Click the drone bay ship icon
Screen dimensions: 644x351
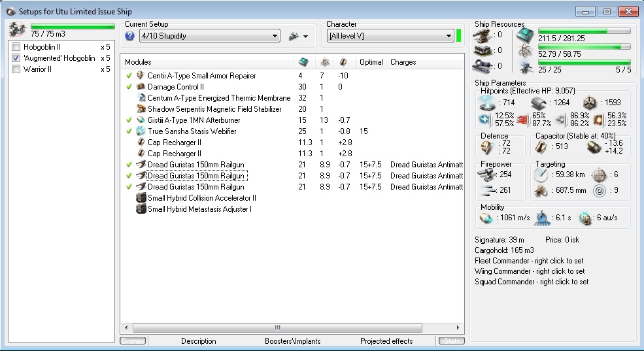[x=17, y=30]
